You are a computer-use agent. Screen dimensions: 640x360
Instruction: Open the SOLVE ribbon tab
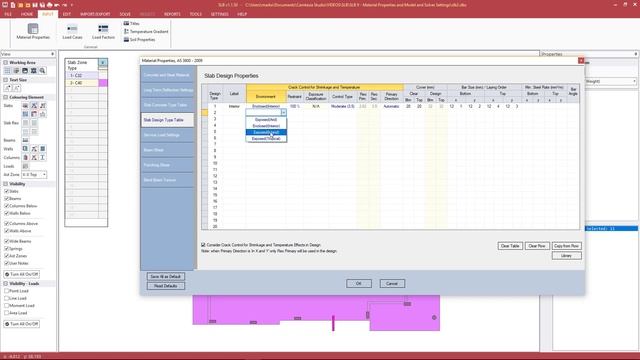[x=125, y=14]
